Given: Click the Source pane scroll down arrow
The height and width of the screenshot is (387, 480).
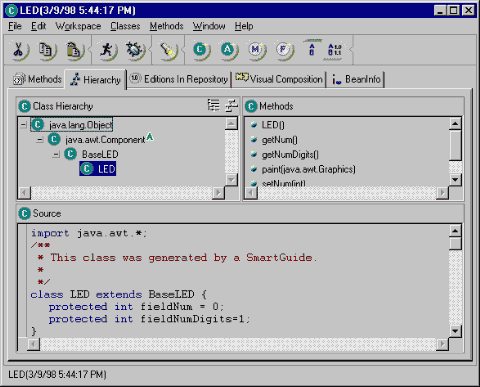Looking at the screenshot, I should pyautogui.click(x=455, y=331).
